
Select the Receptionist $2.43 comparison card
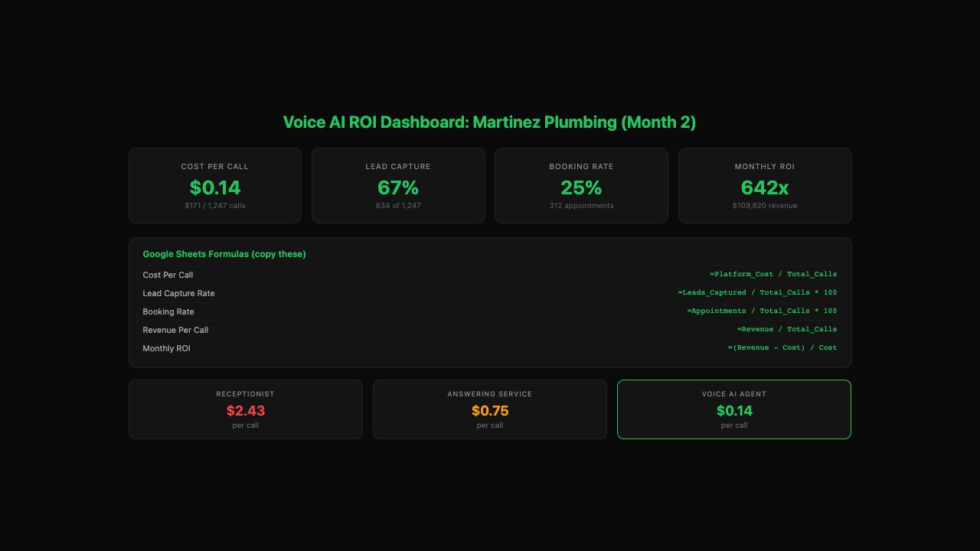pyautogui.click(x=245, y=409)
